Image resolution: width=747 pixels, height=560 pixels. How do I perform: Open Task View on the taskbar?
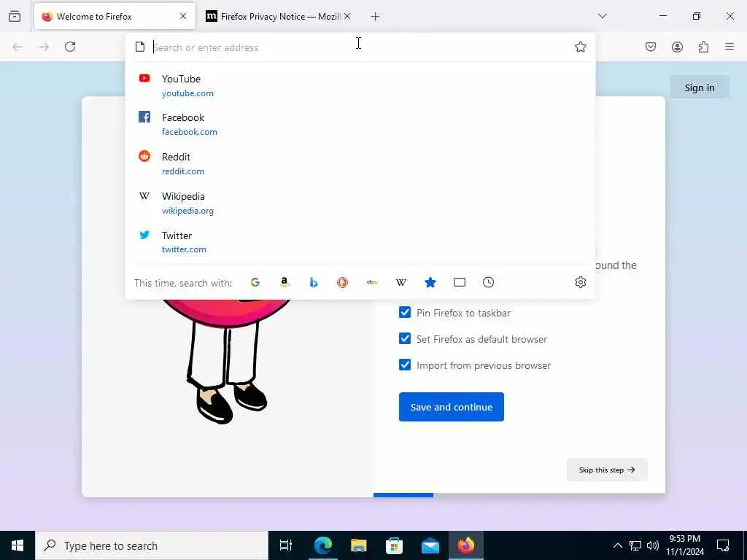[286, 545]
